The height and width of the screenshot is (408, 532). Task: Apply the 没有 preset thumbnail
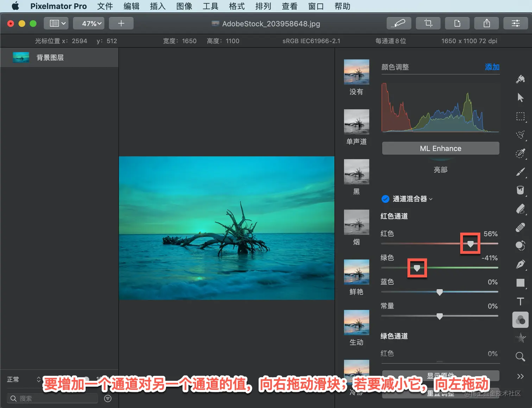[x=356, y=72]
